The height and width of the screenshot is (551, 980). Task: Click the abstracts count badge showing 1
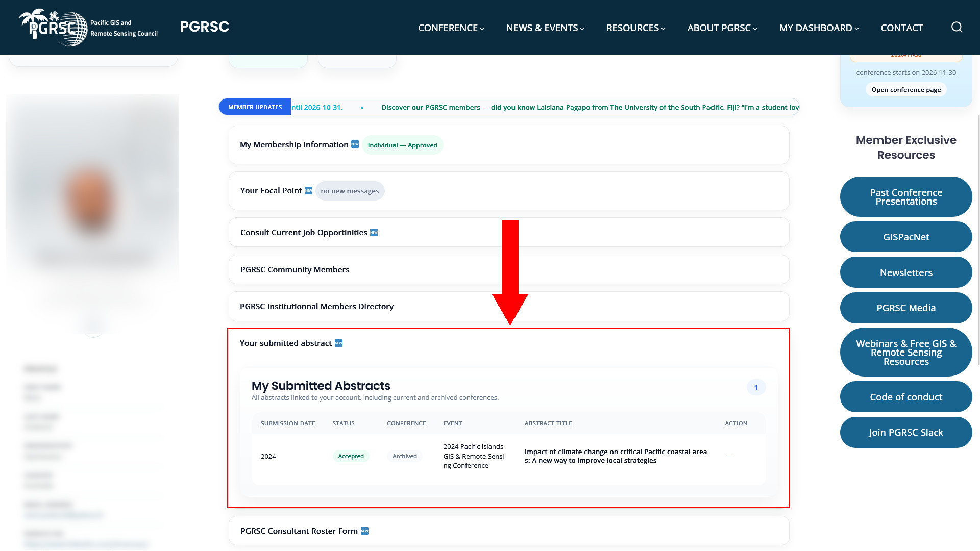pyautogui.click(x=756, y=387)
